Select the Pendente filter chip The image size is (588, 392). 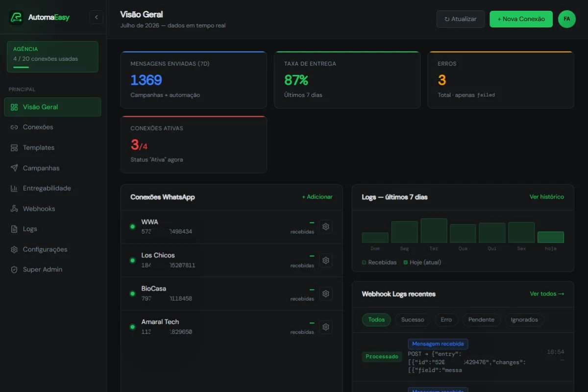pyautogui.click(x=481, y=319)
